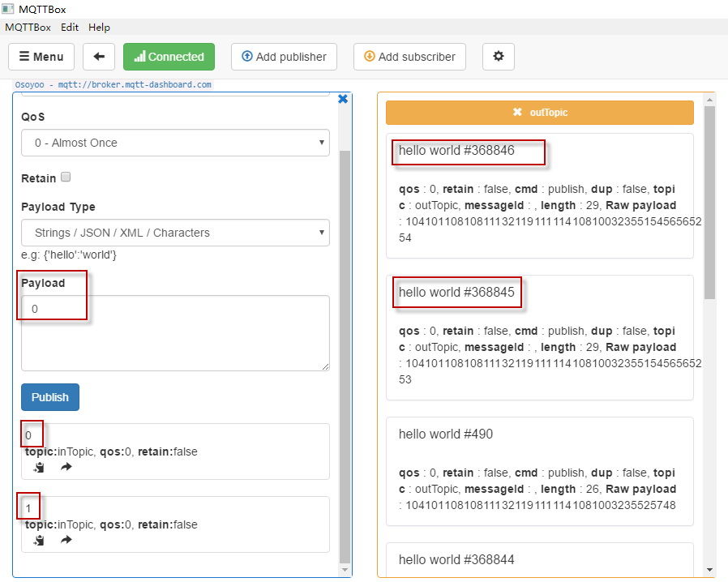This screenshot has height=582, width=728.
Task: Click copy-to-payload icon for message 1
Action: 39,540
